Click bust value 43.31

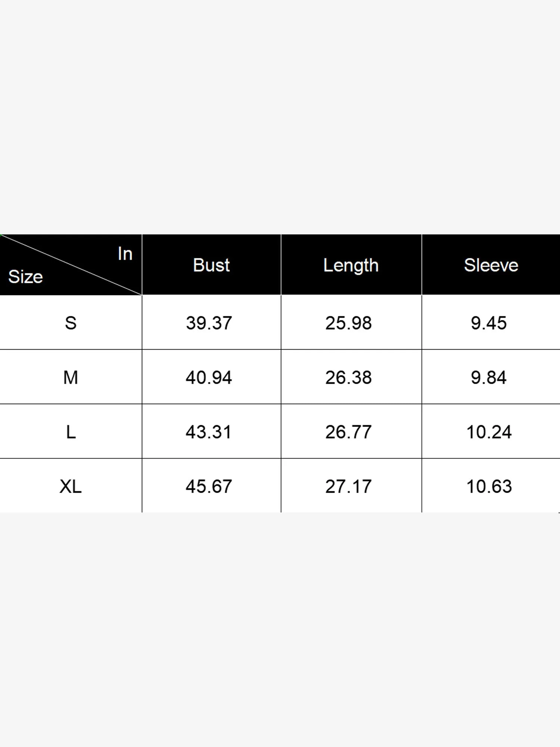tap(209, 432)
